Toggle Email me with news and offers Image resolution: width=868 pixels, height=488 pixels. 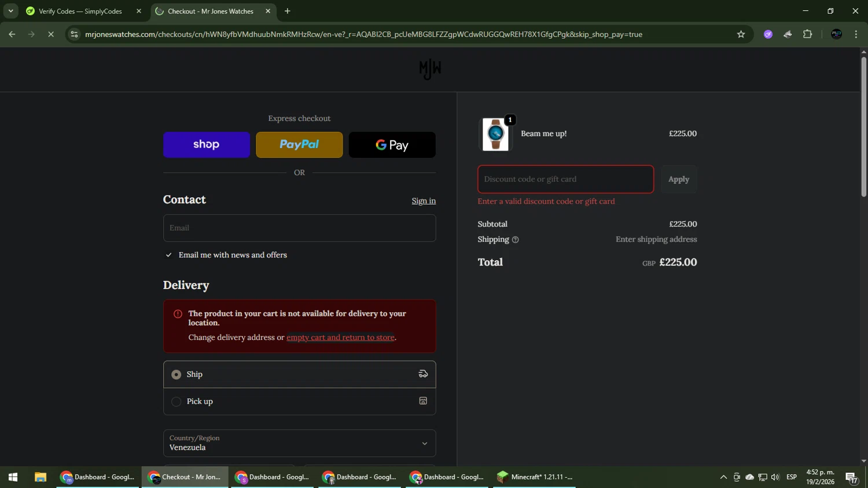click(x=168, y=255)
